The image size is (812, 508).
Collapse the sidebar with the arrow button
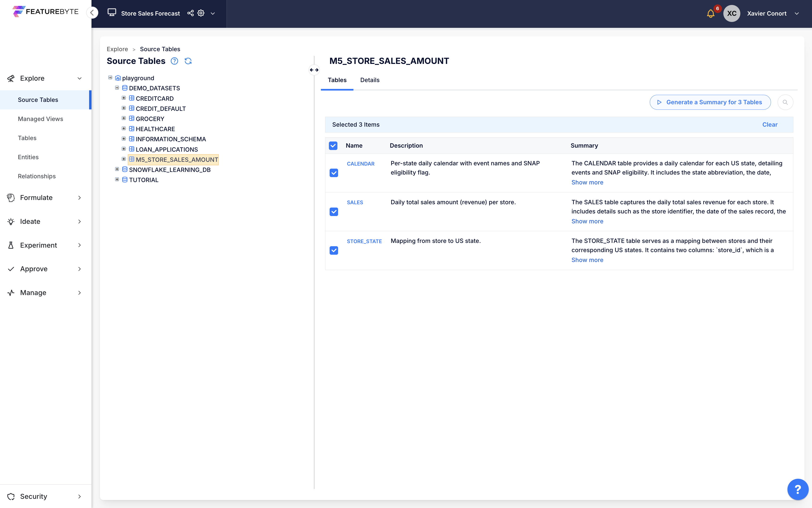pyautogui.click(x=92, y=13)
